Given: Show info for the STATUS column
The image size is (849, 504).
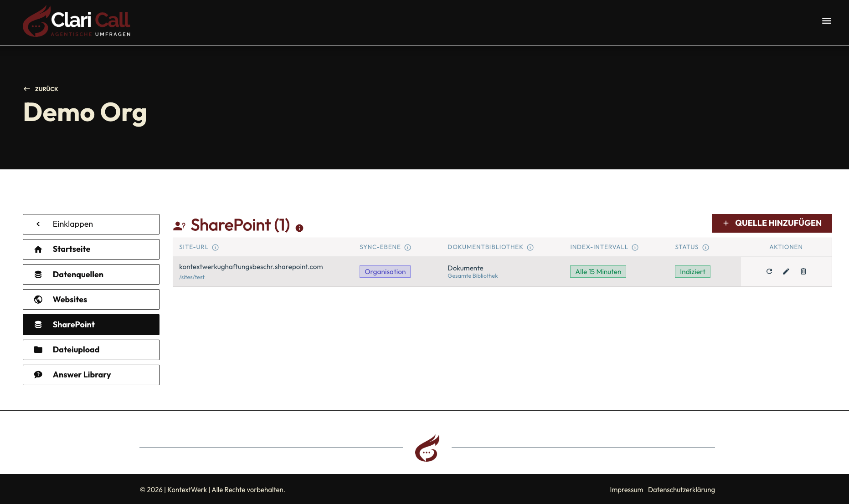Looking at the screenshot, I should coord(706,247).
